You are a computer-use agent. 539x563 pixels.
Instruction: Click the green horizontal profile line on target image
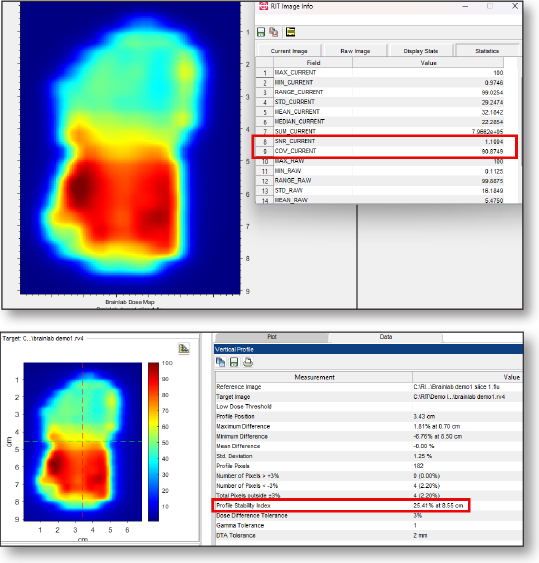pyautogui.click(x=83, y=441)
